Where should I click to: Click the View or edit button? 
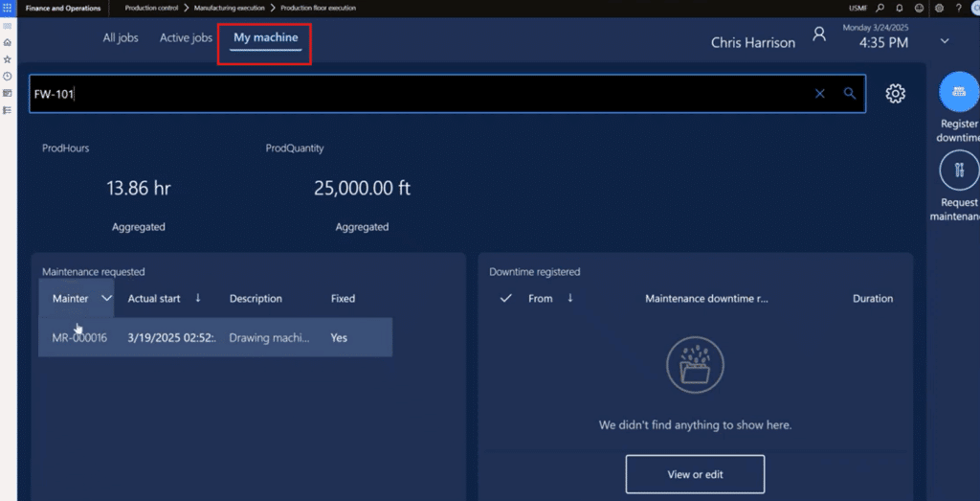695,474
